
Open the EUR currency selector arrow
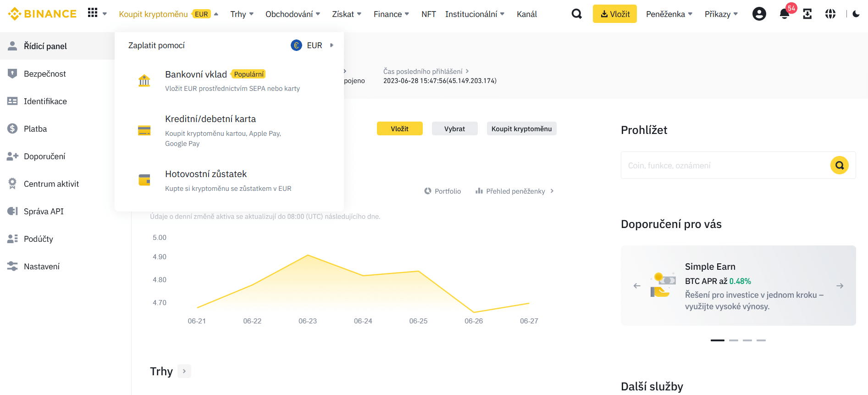pos(332,45)
